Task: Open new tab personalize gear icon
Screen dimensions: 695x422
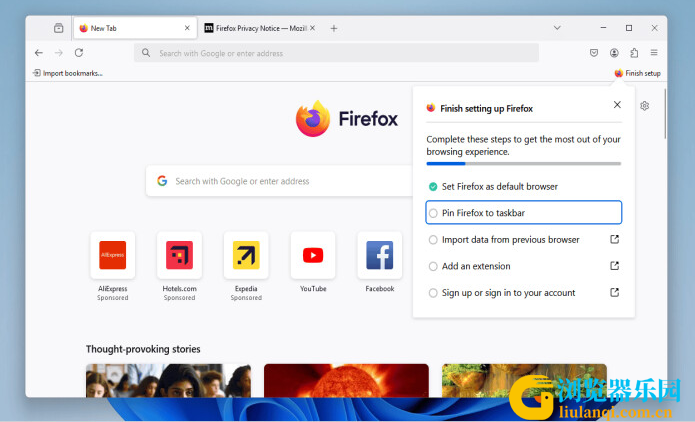Action: 644,106
